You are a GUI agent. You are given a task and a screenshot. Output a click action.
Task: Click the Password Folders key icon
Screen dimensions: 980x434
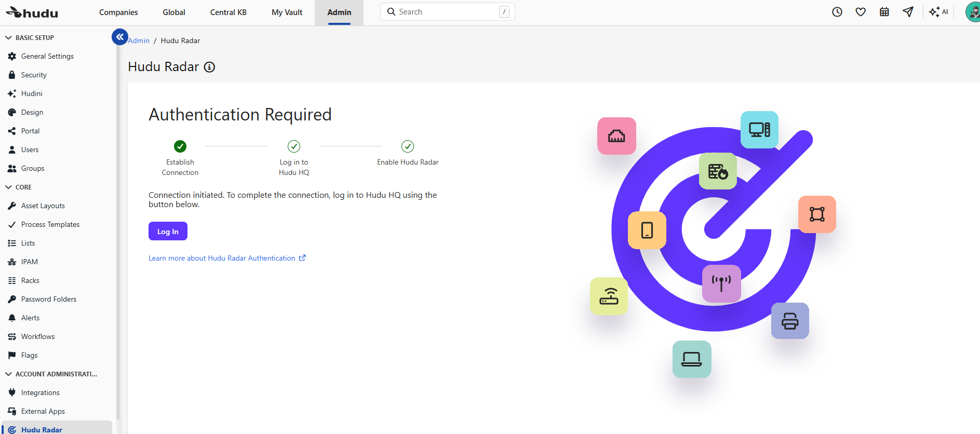pyautogui.click(x=12, y=299)
